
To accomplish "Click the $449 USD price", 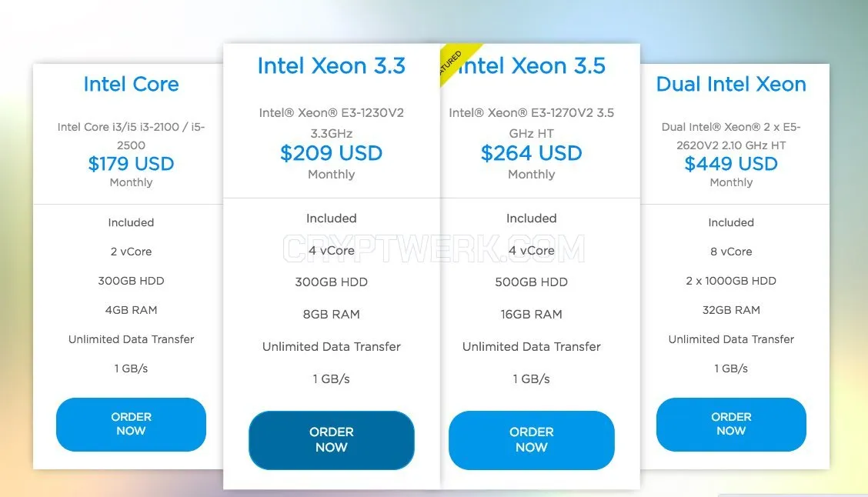I will tap(731, 164).
